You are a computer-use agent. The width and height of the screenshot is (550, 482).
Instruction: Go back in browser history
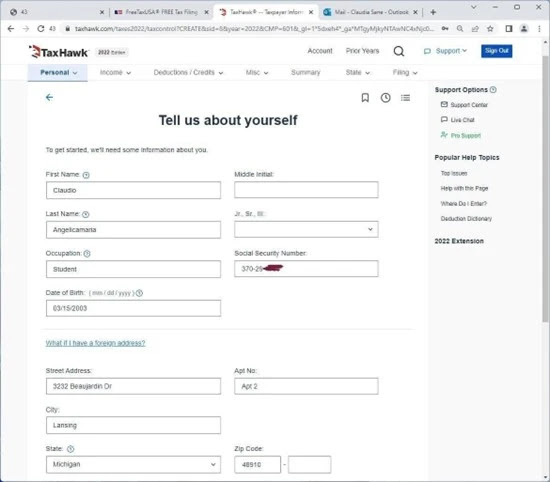click(11, 29)
